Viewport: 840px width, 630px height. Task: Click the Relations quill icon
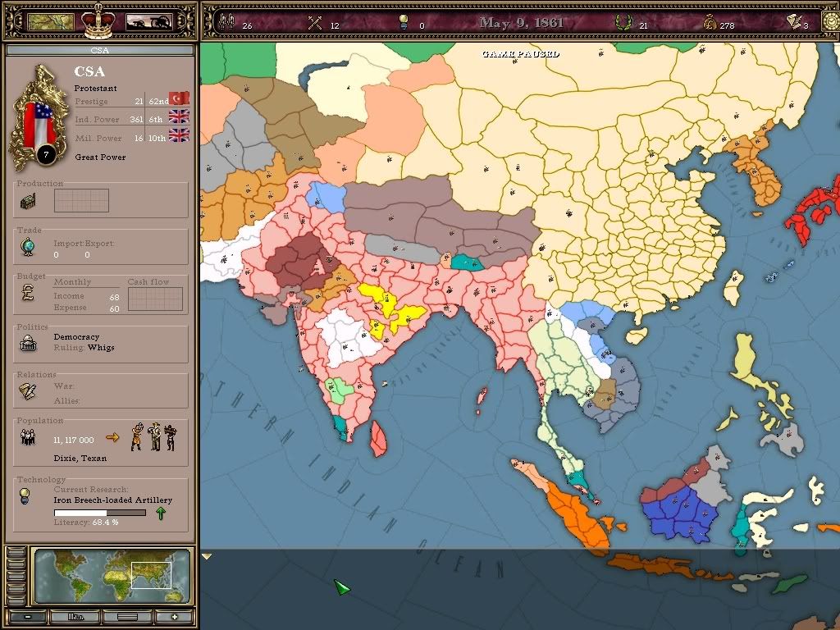(30, 390)
